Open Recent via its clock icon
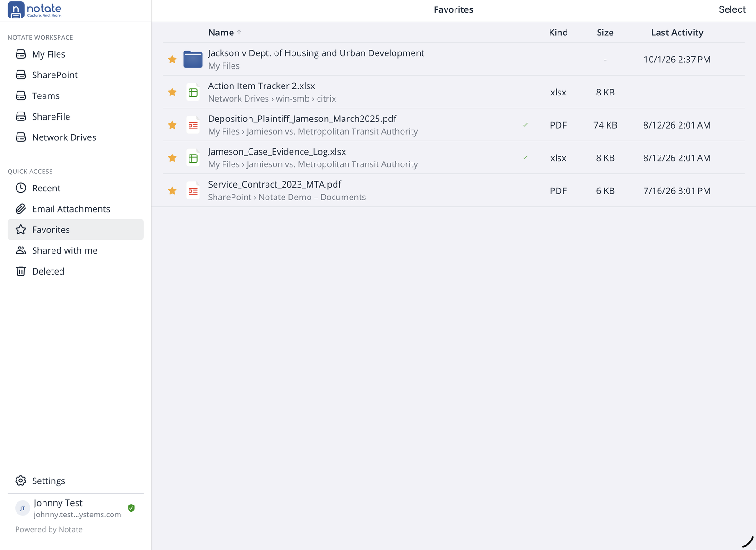 pos(21,188)
